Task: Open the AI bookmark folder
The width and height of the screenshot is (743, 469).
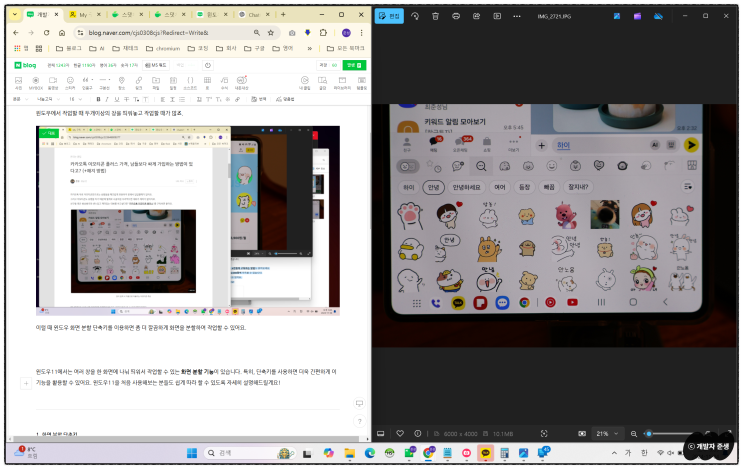Action: (x=97, y=48)
